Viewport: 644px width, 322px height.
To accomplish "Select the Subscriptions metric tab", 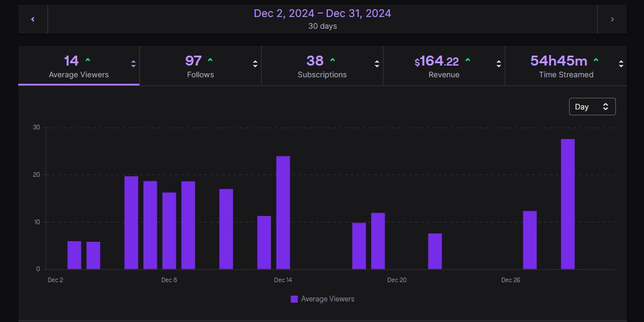I will (x=322, y=66).
